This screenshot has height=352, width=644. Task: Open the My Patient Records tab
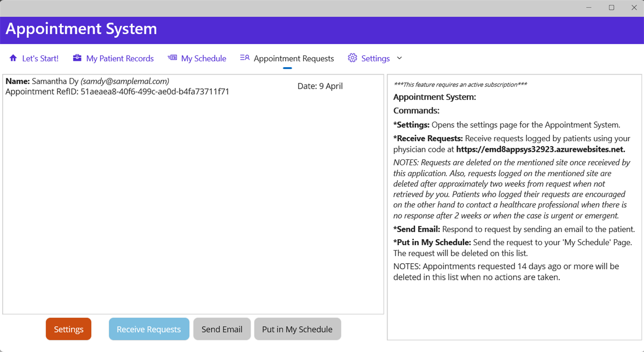(119, 58)
